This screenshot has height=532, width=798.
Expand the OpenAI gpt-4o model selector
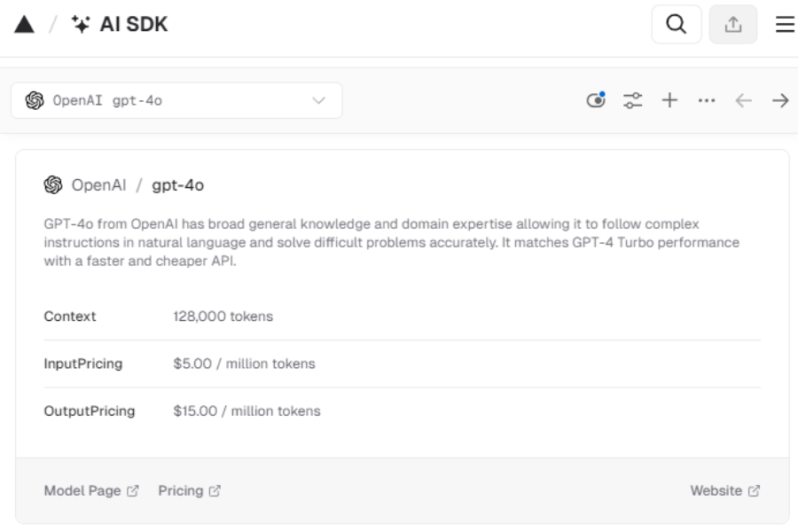pos(177,100)
